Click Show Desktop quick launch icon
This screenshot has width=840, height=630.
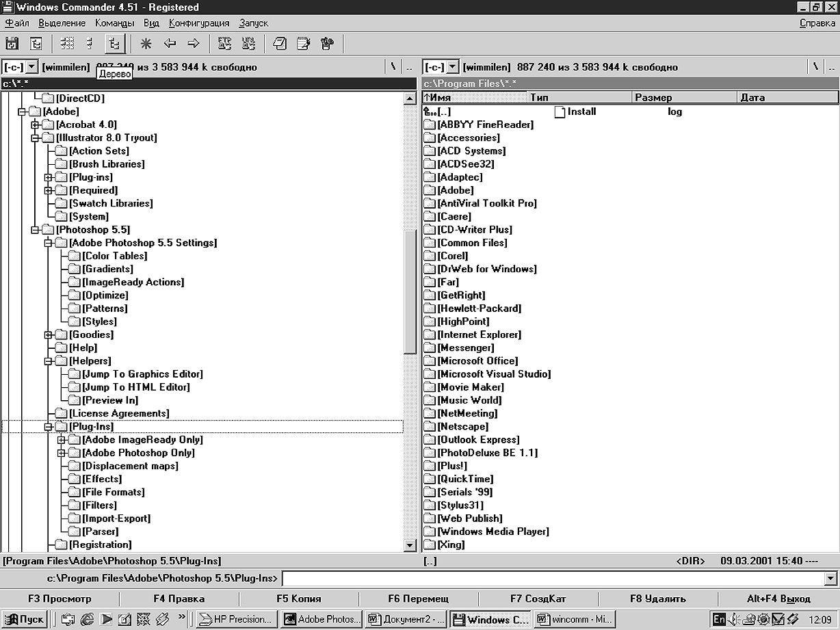pos(124,619)
